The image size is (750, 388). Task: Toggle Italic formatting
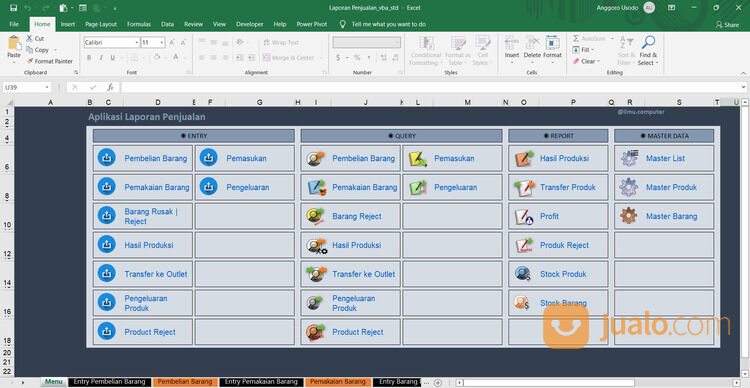tap(101, 57)
